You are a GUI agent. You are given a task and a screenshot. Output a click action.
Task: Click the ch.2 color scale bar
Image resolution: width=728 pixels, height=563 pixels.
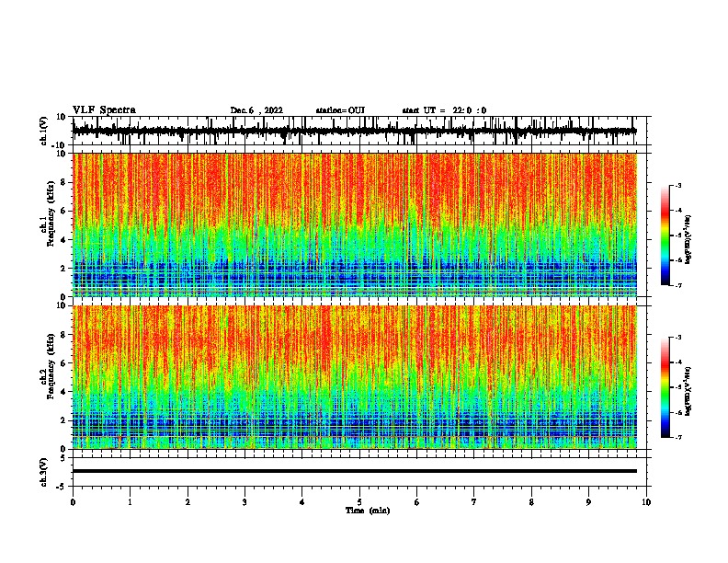pos(665,387)
